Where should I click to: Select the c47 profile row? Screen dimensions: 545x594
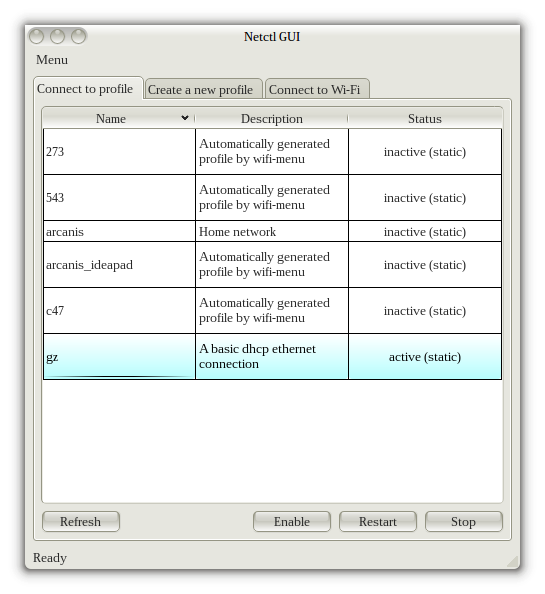click(272, 311)
